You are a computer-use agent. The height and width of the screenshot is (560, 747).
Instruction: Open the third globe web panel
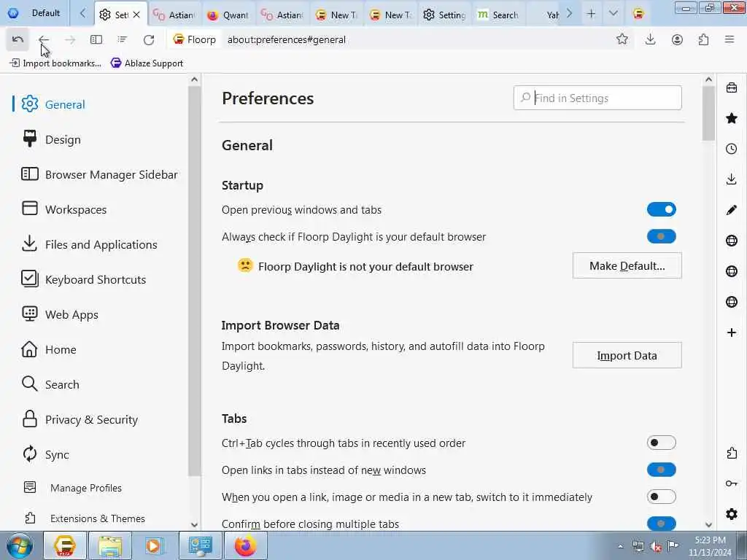click(732, 302)
